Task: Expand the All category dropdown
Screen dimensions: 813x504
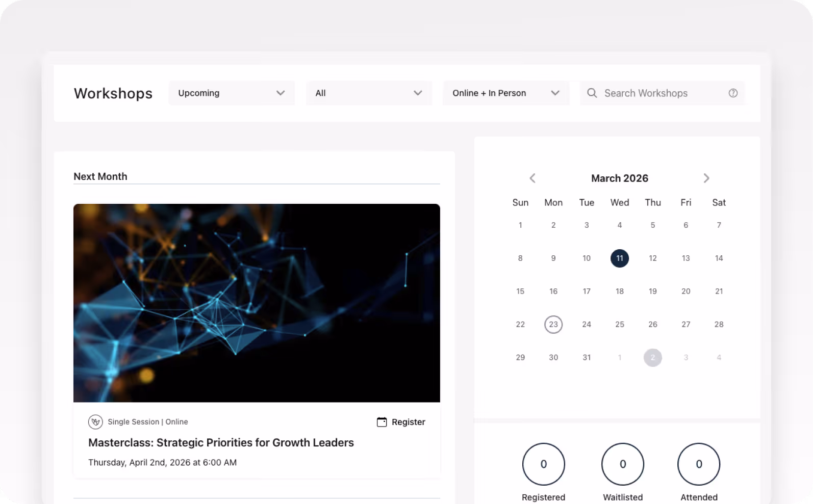Action: (369, 93)
